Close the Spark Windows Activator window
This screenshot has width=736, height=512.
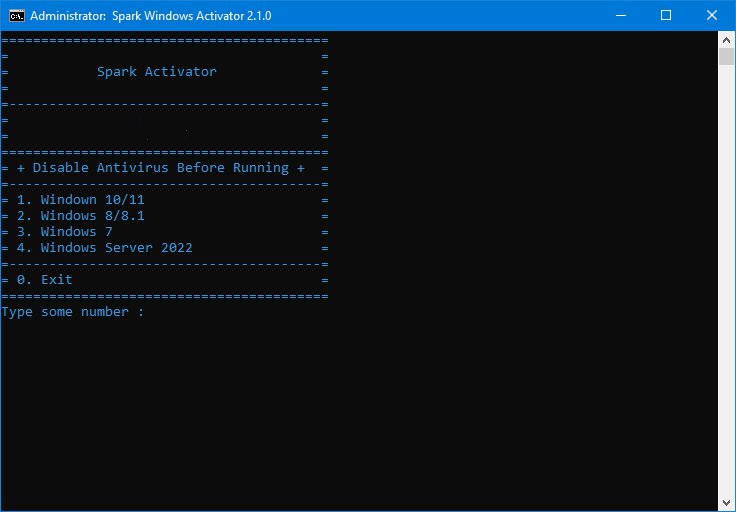click(x=712, y=15)
